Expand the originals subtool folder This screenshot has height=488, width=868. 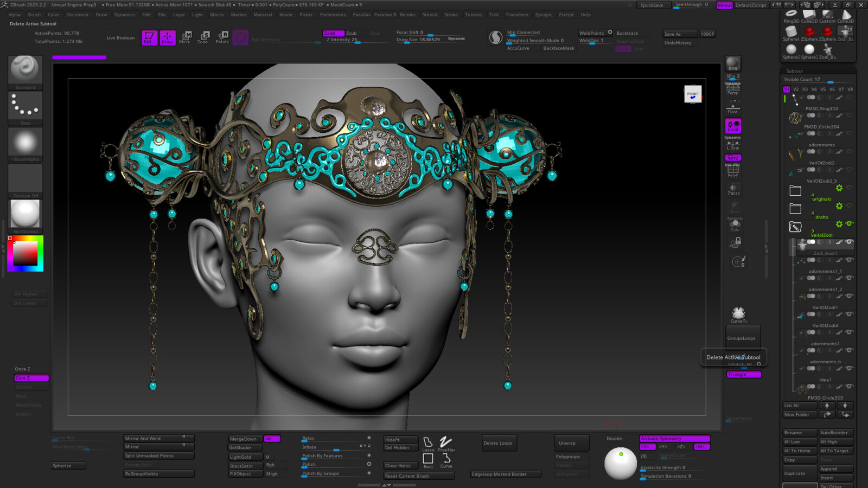(x=795, y=190)
